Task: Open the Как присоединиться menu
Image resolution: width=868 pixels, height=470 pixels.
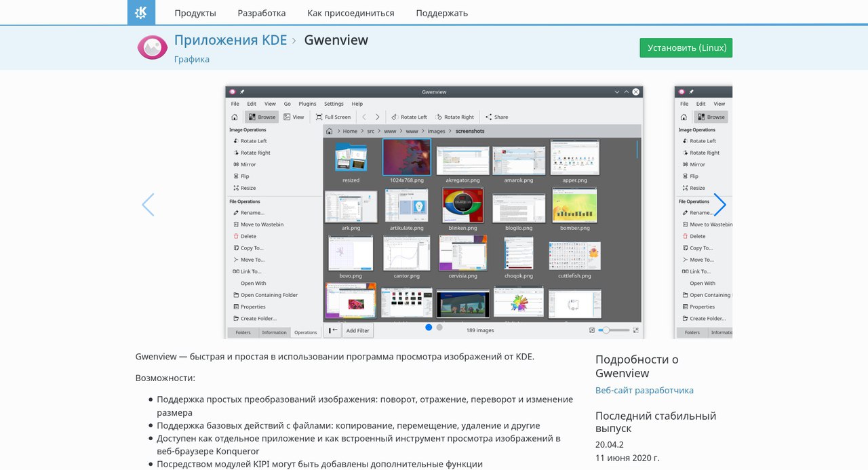Action: tap(351, 13)
